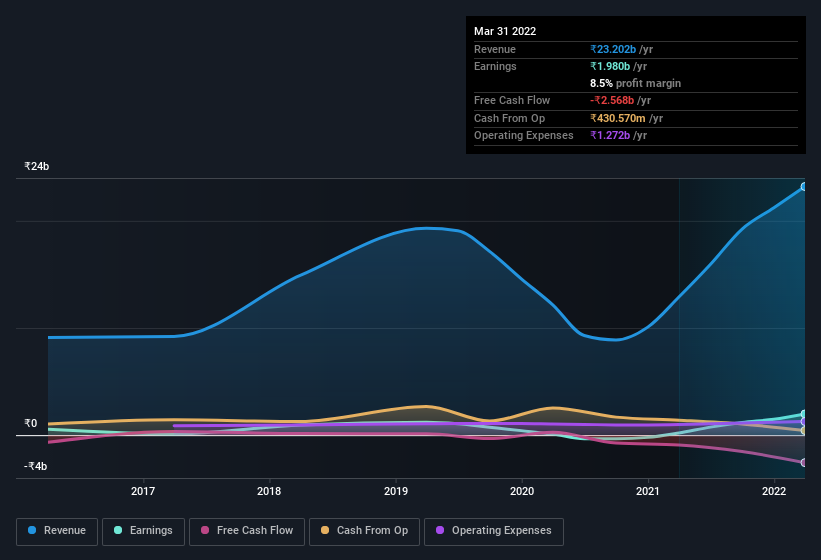Click the 8.5% profit margin text
The image size is (821, 560).
(636, 83)
